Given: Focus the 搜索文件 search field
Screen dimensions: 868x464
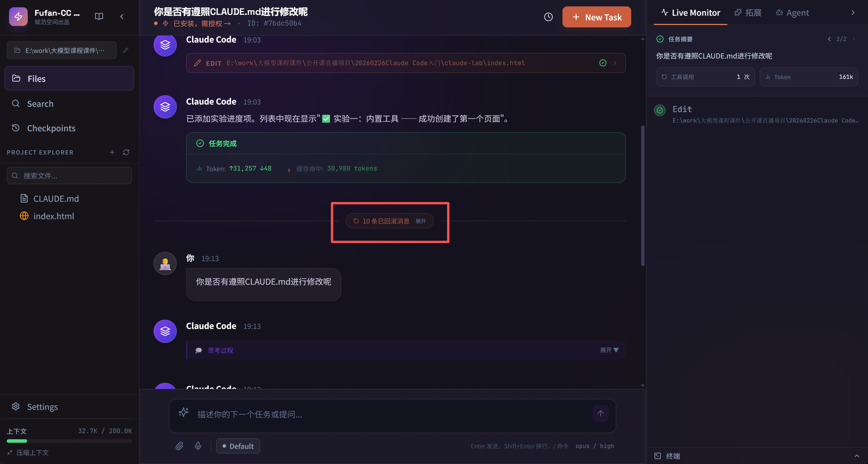Looking at the screenshot, I should click(69, 176).
